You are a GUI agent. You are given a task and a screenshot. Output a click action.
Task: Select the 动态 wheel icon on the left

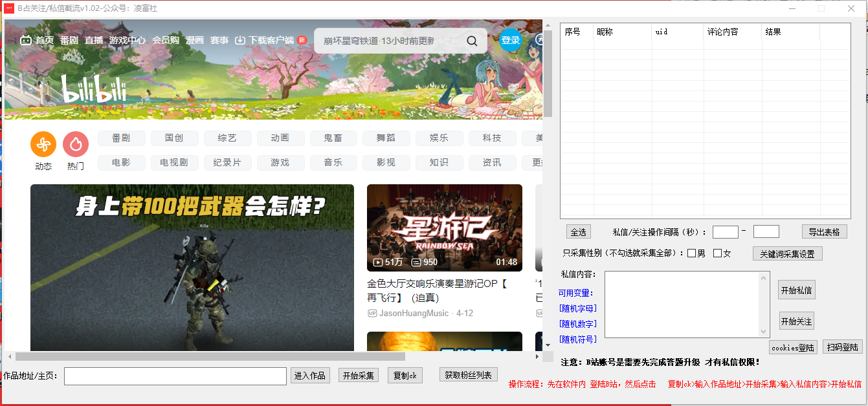43,145
